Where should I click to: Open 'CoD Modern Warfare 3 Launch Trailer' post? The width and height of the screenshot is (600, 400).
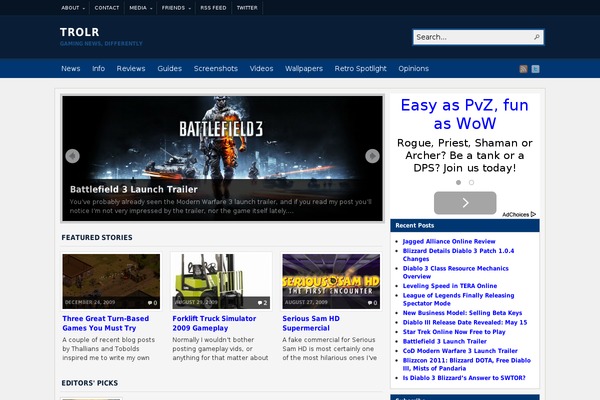(x=460, y=351)
